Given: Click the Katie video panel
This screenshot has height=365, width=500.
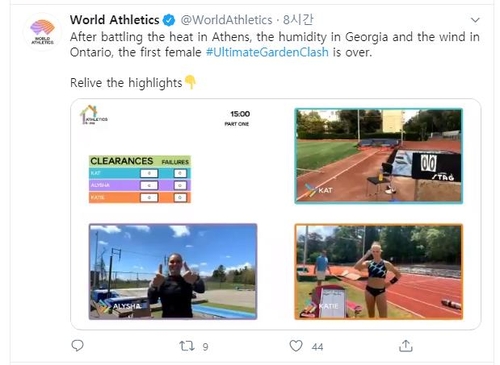Looking at the screenshot, I should [379, 272].
